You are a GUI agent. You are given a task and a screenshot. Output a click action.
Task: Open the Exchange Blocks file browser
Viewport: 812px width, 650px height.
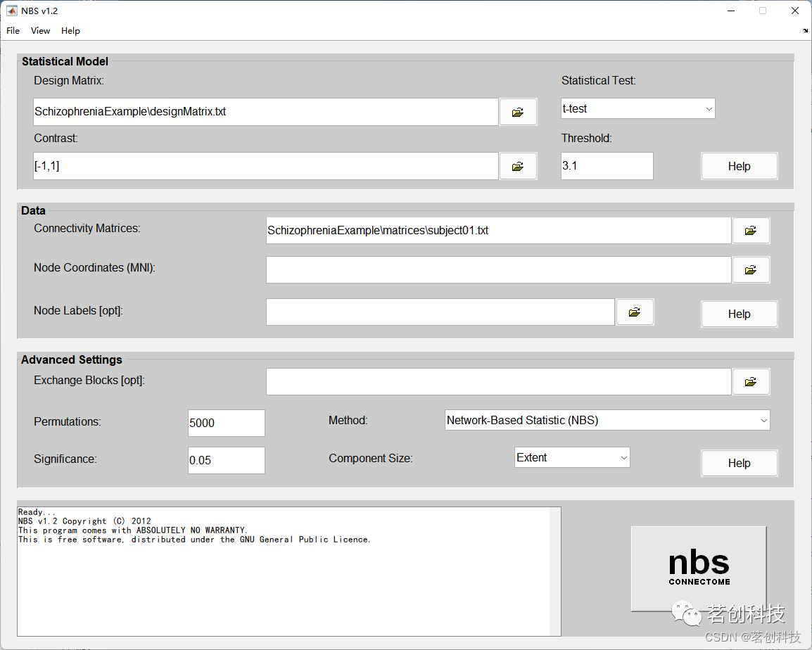point(751,381)
